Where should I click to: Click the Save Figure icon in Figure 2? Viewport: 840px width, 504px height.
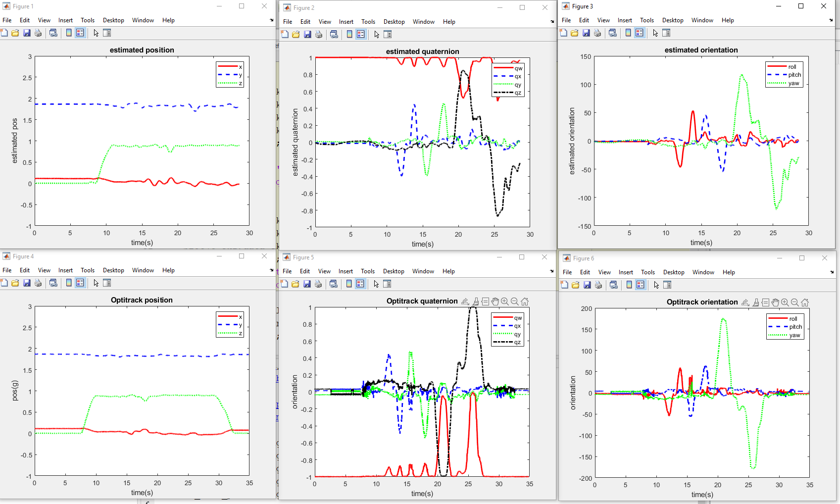307,35
